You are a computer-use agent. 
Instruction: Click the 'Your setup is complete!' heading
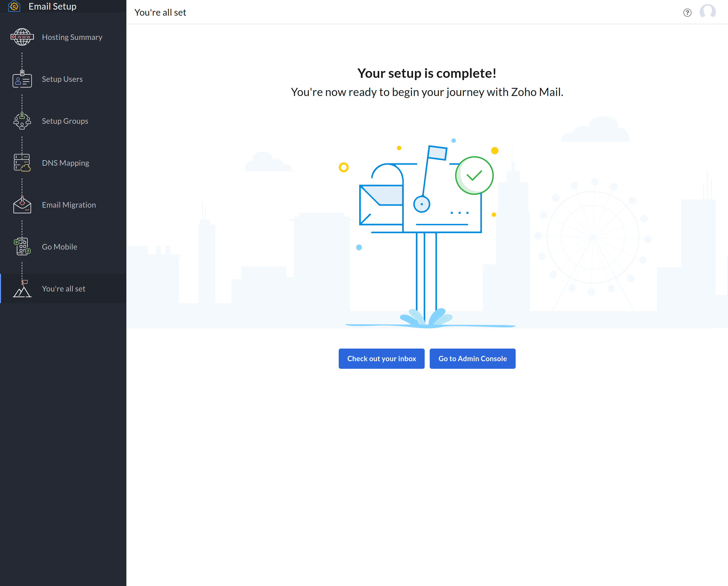[427, 73]
